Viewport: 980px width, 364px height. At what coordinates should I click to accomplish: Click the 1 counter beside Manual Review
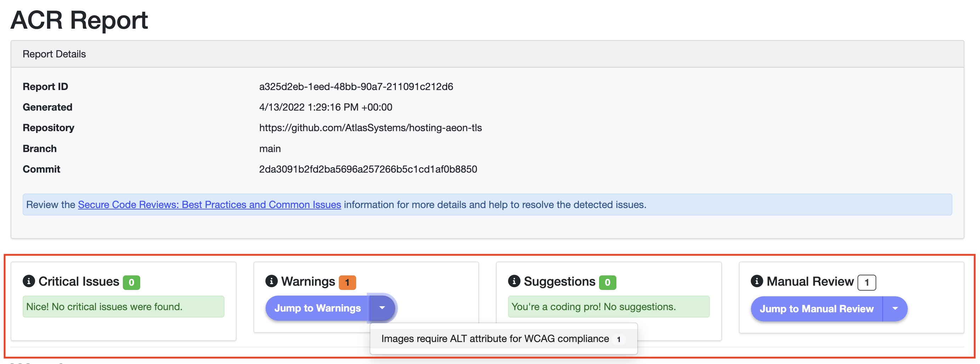click(x=867, y=282)
